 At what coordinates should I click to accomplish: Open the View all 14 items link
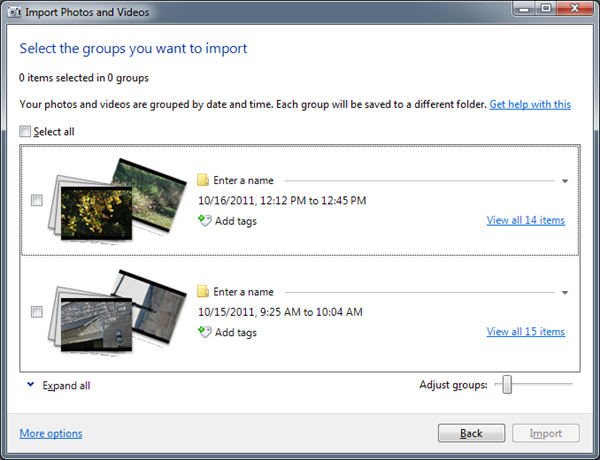point(525,221)
